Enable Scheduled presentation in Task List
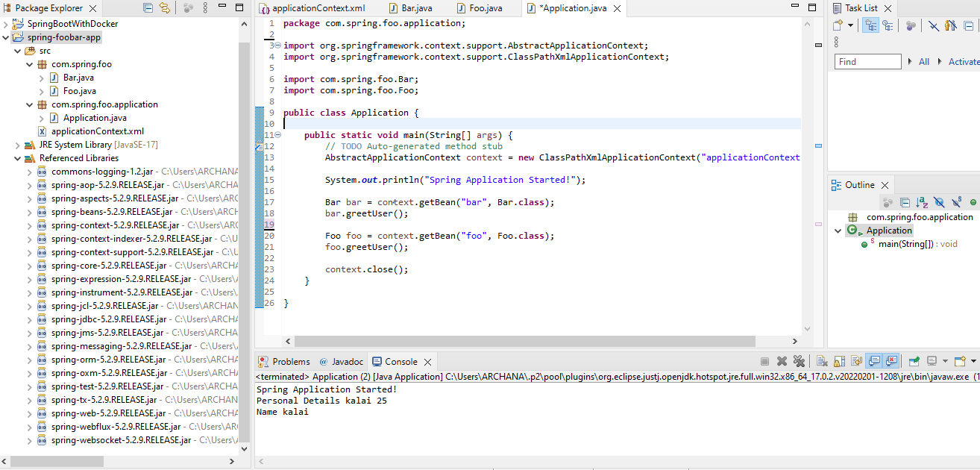The image size is (980, 470). 888,25
